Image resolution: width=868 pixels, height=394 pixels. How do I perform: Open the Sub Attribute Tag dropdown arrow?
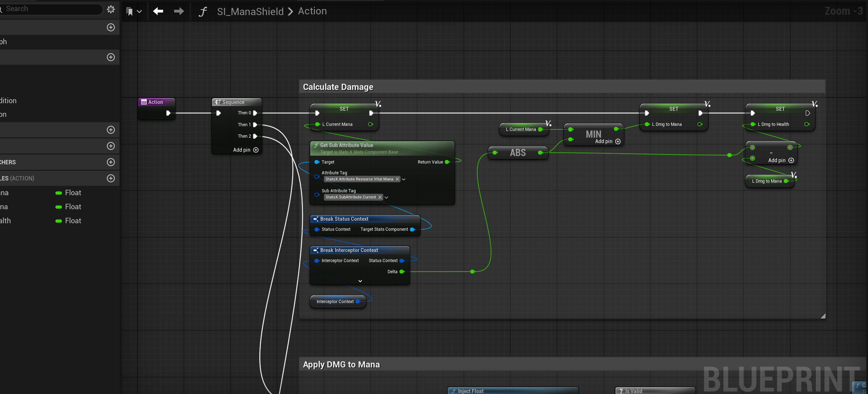[386, 197]
